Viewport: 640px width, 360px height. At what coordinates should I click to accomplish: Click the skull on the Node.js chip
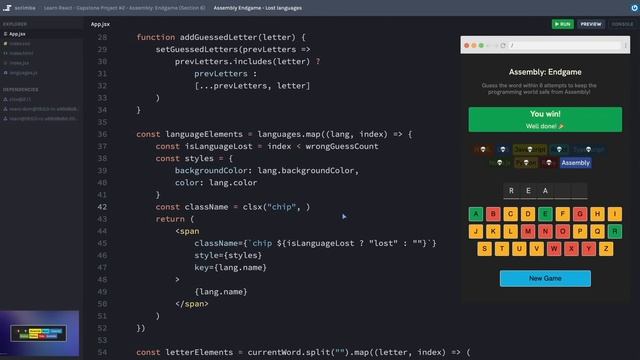pos(500,163)
